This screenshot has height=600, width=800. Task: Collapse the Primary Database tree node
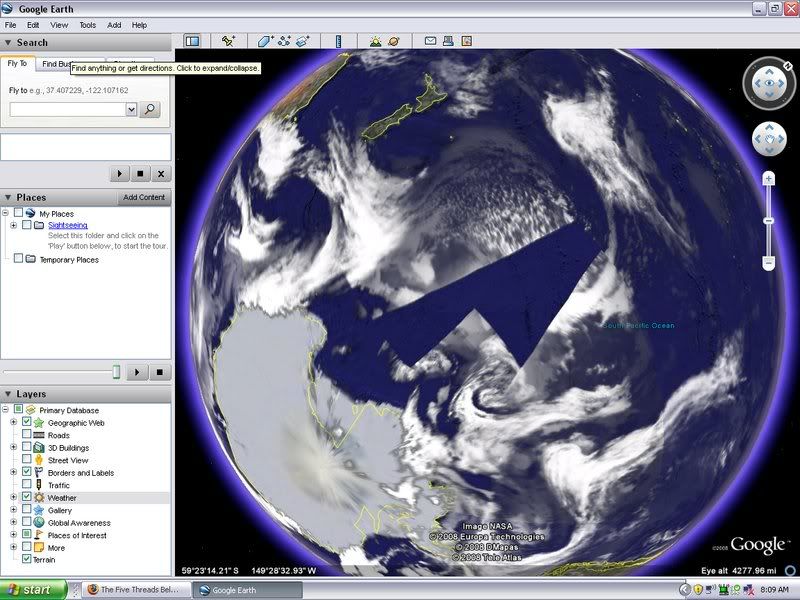(5, 410)
